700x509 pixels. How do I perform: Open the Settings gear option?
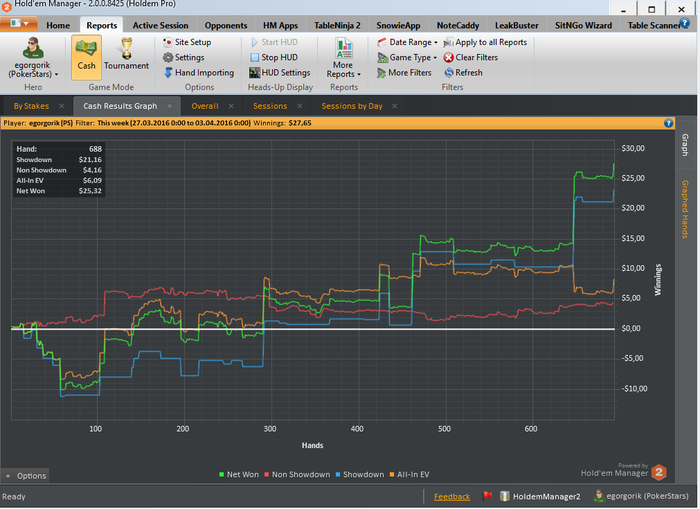click(x=183, y=57)
